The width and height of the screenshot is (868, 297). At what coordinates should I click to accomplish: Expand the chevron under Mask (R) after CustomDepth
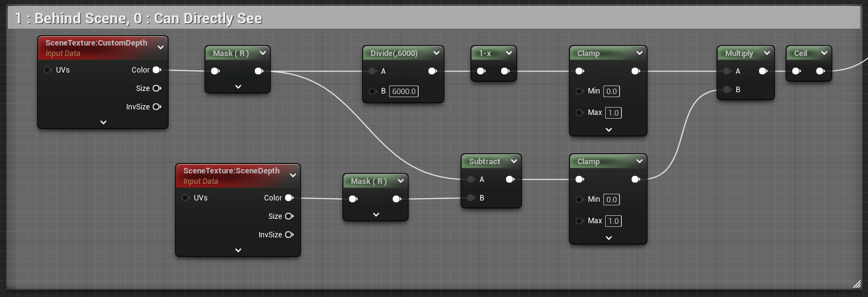pyautogui.click(x=238, y=87)
